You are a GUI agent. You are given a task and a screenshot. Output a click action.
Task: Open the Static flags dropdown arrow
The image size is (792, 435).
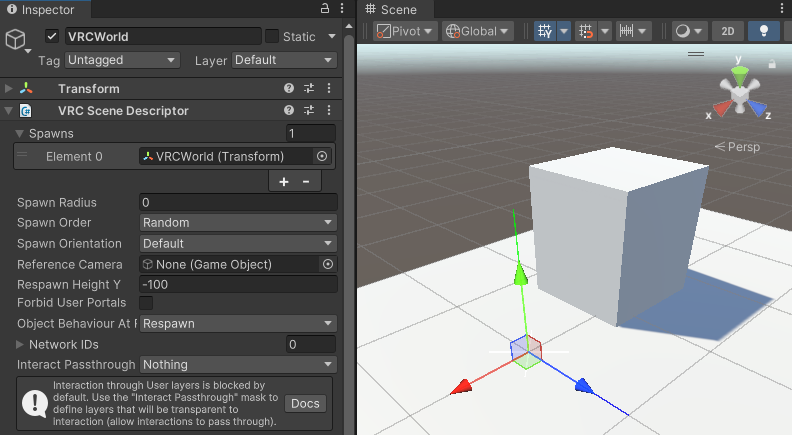332,36
